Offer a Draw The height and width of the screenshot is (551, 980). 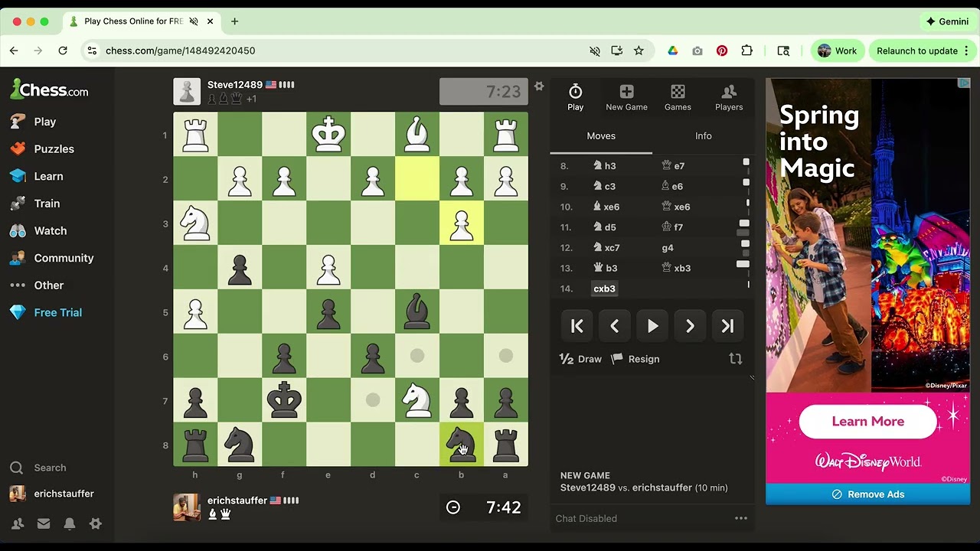click(x=581, y=359)
